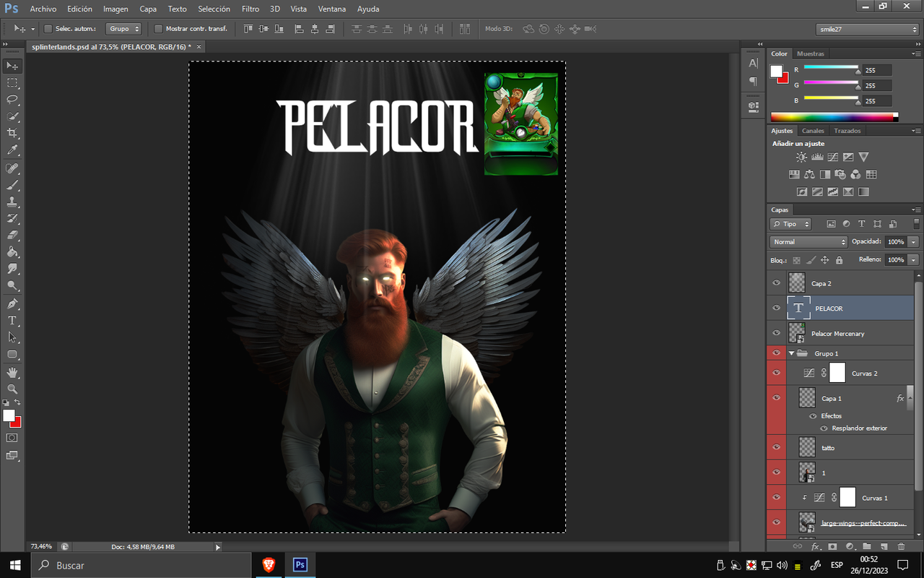Hide the Pelacor Mercenary layer
Image resolution: width=924 pixels, height=578 pixels.
pos(777,333)
